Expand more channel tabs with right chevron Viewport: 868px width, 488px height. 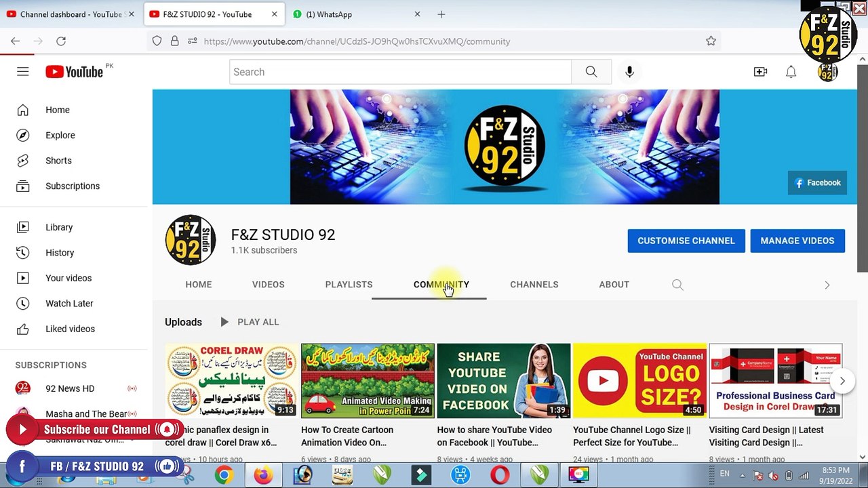[827, 285]
